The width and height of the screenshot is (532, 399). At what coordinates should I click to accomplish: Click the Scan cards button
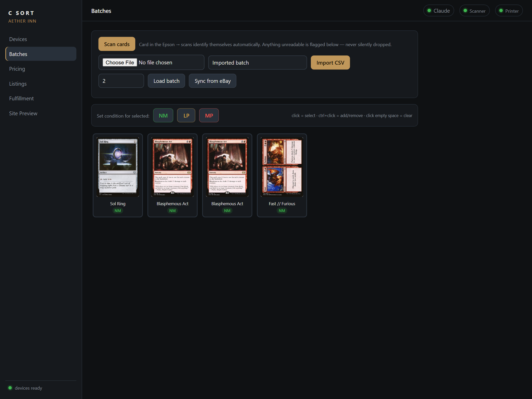tap(117, 44)
